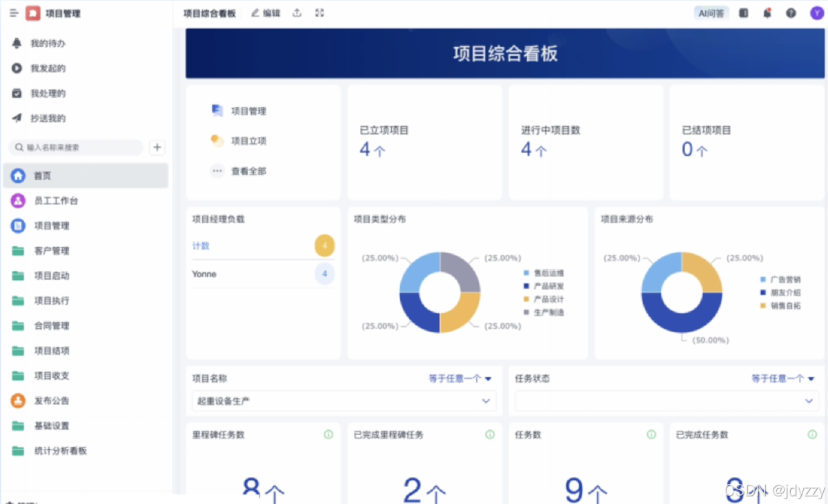Open 我发起的 play icon
Screen dimensions: 828x504
(17, 68)
